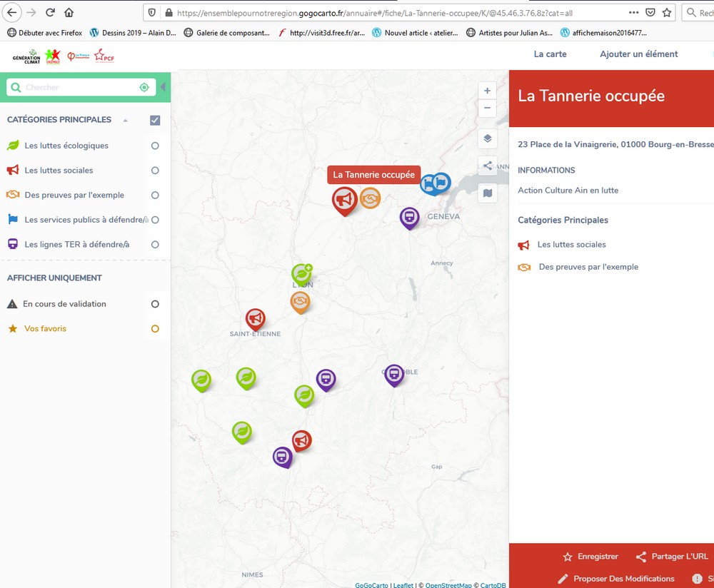Click the share icon on map

[x=488, y=166]
